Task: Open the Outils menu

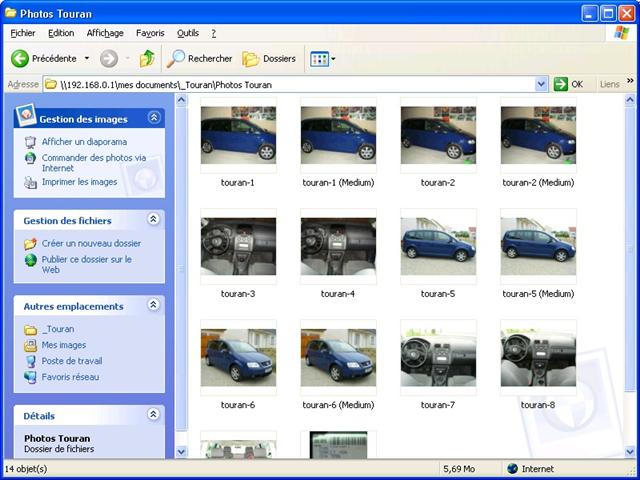Action: (x=188, y=33)
